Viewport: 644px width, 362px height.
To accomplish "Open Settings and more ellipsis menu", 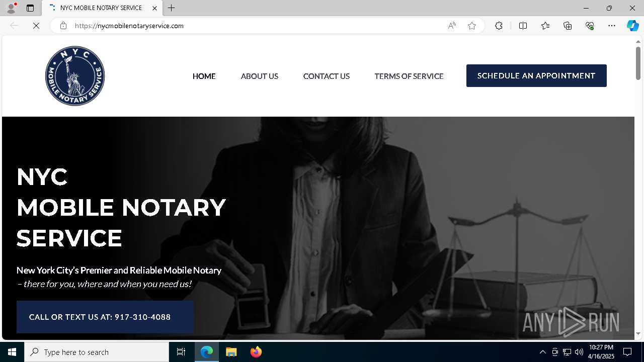I will 612,26.
